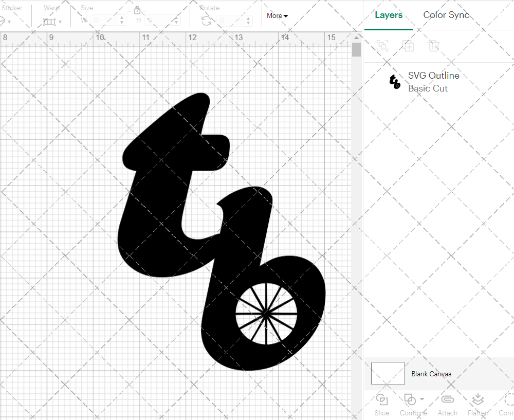Toggle the size aspect ratio lock
Viewport: 514px width, 420px height.
point(137,10)
